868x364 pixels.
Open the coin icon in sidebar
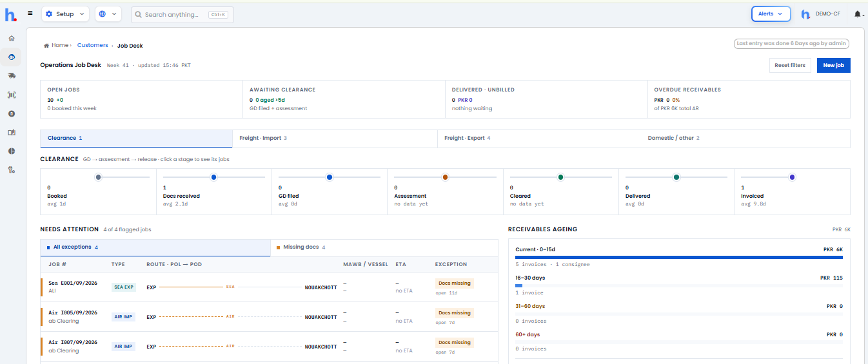(12, 113)
